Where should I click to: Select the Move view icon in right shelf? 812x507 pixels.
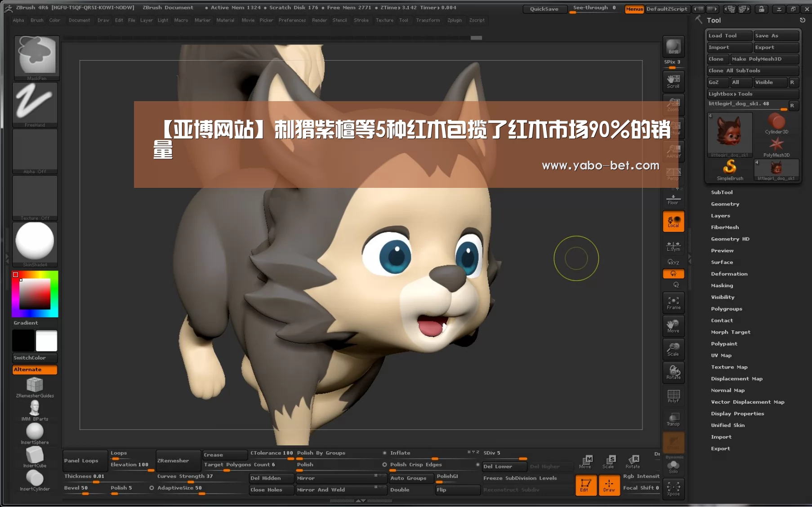(673, 326)
